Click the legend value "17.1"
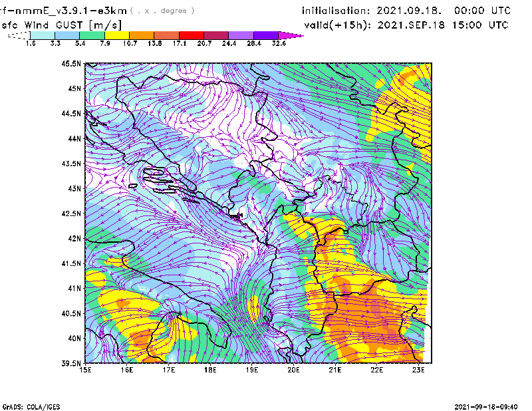Image resolution: width=532 pixels, height=411 pixels. pyautogui.click(x=180, y=43)
